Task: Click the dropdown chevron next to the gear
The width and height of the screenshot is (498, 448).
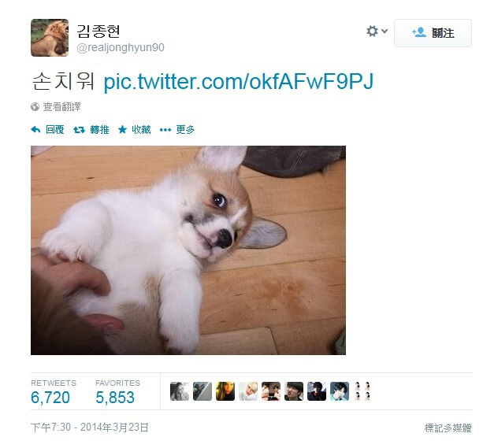Action: pyautogui.click(x=385, y=31)
